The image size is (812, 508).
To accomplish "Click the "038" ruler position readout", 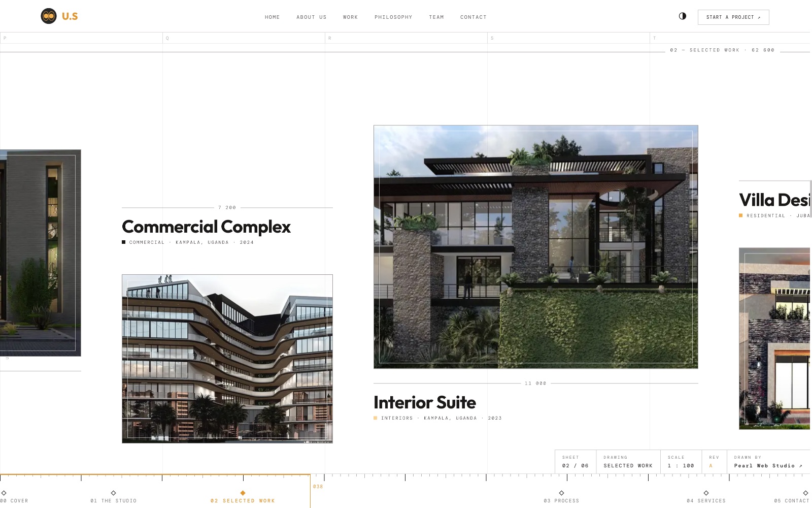I will pos(318,487).
